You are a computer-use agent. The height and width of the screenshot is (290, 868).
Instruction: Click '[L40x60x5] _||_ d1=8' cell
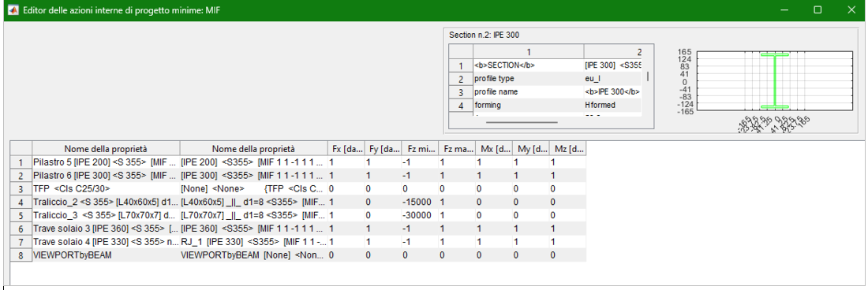click(x=253, y=203)
